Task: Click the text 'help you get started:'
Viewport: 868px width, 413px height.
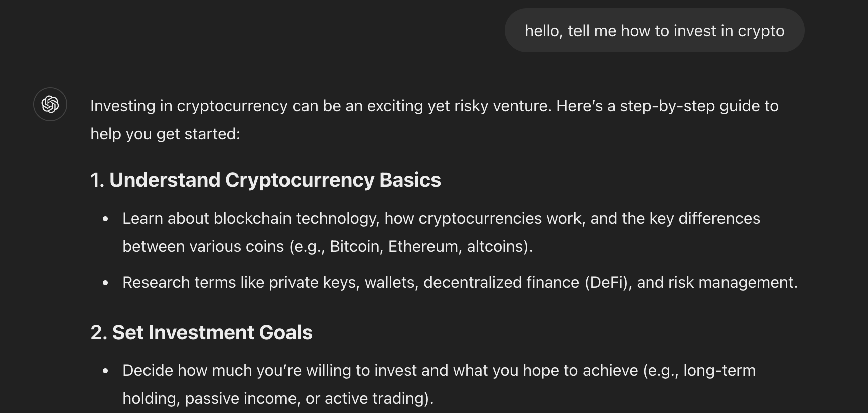Action: 166,134
